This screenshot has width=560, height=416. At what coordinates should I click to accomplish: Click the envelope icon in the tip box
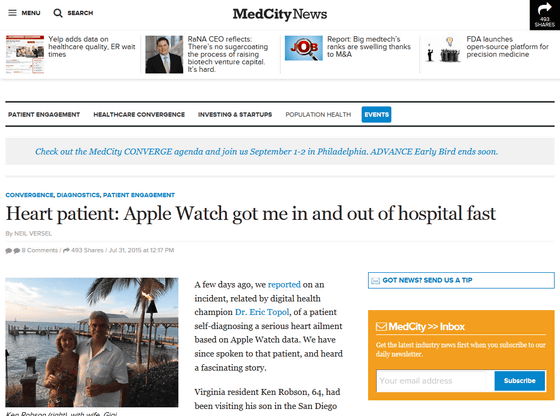click(x=375, y=281)
